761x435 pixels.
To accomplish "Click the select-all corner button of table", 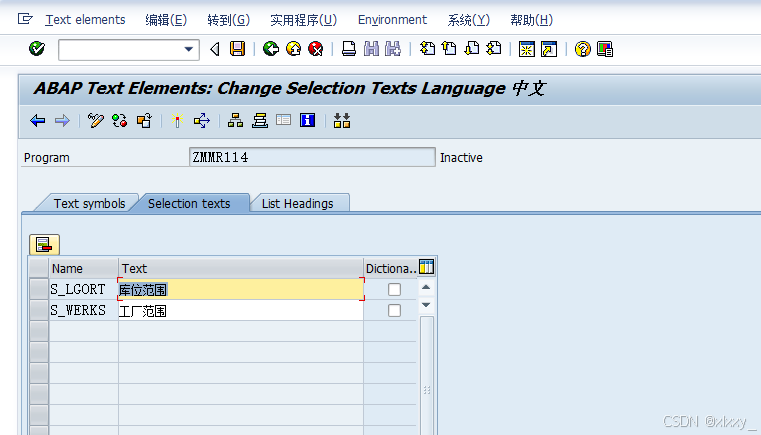I will pyautogui.click(x=39, y=268).
